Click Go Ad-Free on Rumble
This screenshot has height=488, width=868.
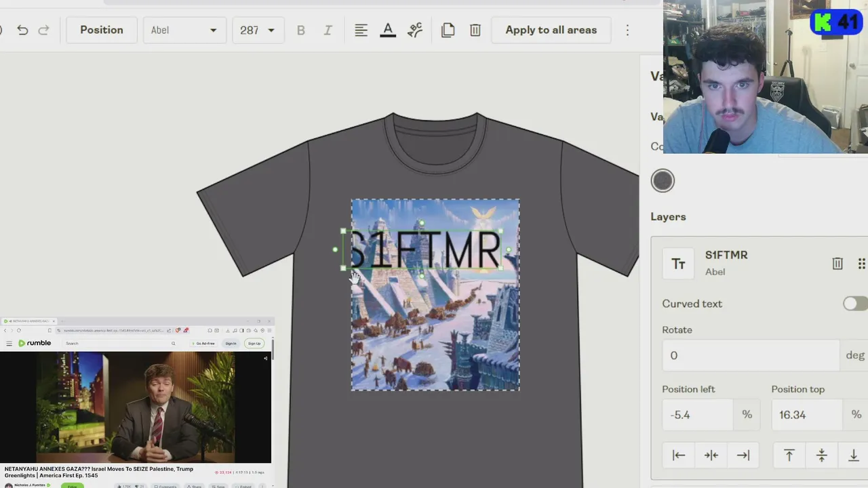point(205,344)
